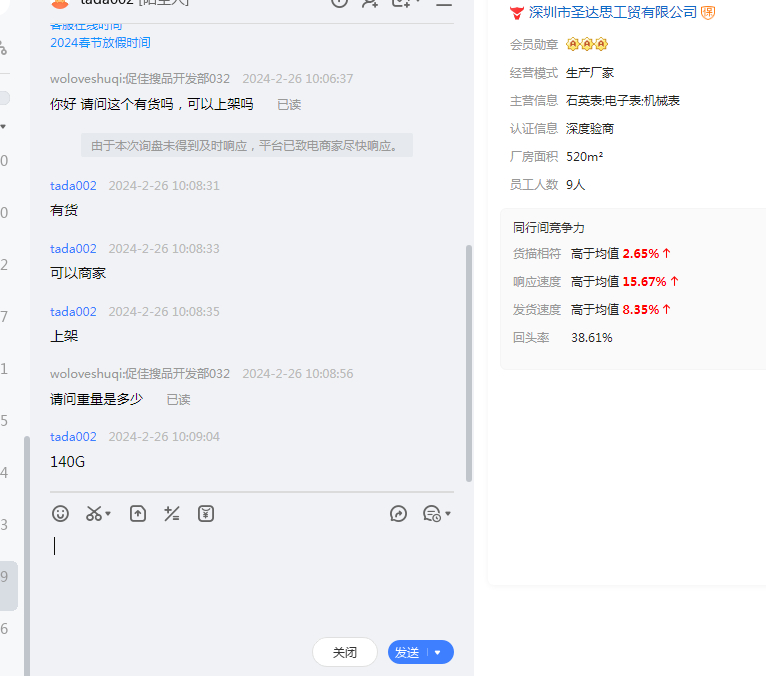Expand the chat history dropdown arrow

448,514
